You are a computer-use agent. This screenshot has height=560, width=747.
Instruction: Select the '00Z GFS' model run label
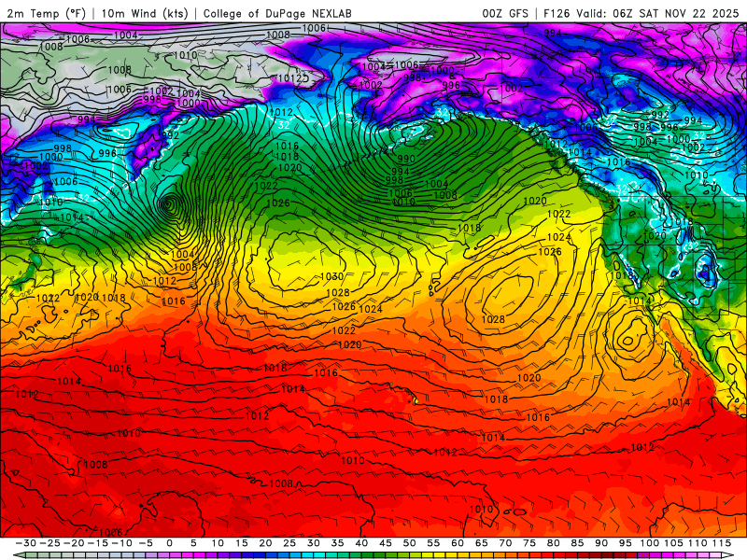(x=505, y=13)
